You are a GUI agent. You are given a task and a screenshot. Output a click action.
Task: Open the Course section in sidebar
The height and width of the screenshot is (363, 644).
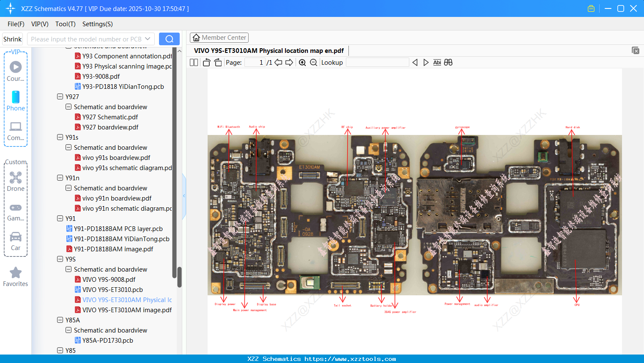(16, 71)
